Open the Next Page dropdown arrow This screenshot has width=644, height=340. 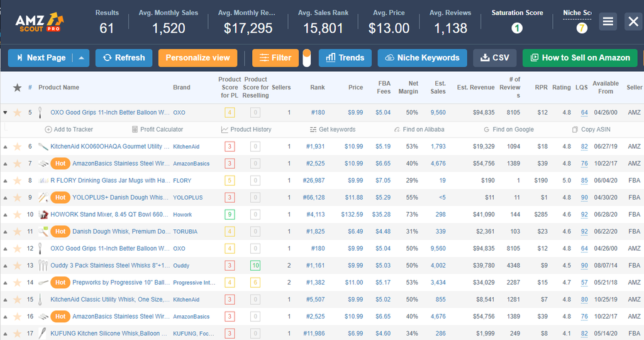[x=81, y=58]
